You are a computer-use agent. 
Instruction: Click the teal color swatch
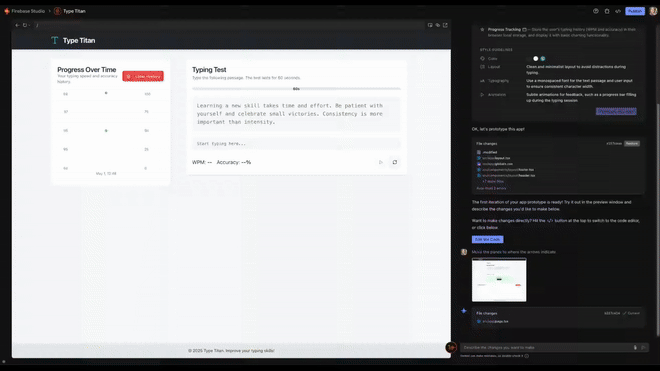click(543, 59)
